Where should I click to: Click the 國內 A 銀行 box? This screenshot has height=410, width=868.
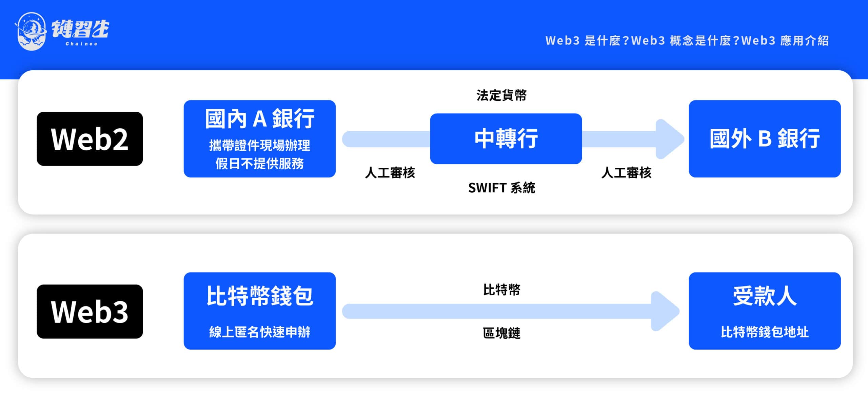260,138
